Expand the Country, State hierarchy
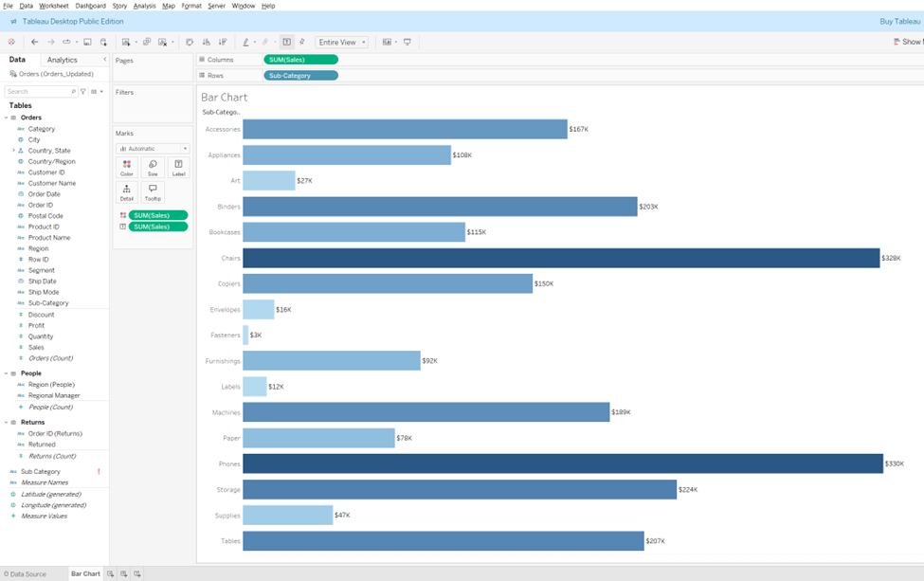Viewport: 924px width, 581px height. [13, 151]
